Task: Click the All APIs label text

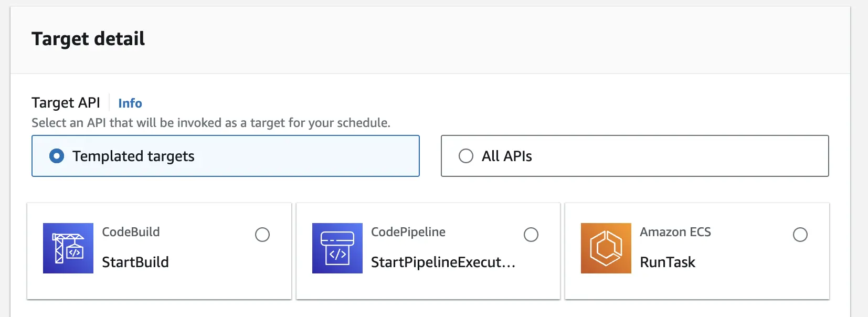Action: [x=507, y=156]
